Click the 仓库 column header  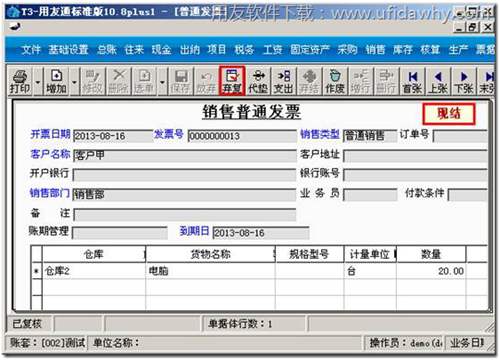point(94,255)
